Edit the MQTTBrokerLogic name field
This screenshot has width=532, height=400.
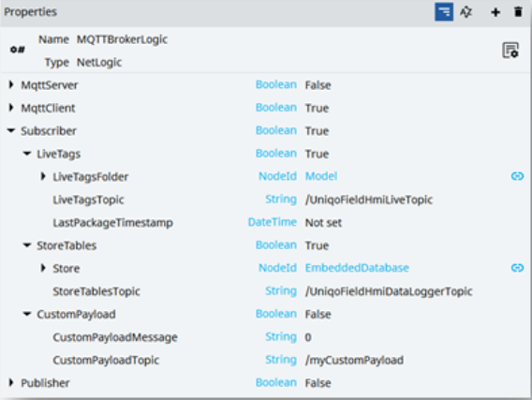click(x=122, y=39)
